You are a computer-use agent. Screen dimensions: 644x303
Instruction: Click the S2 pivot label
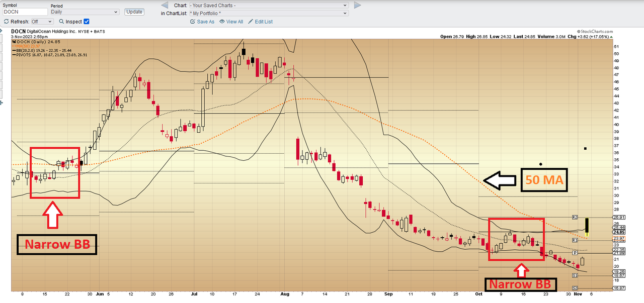pyautogui.click(x=574, y=288)
